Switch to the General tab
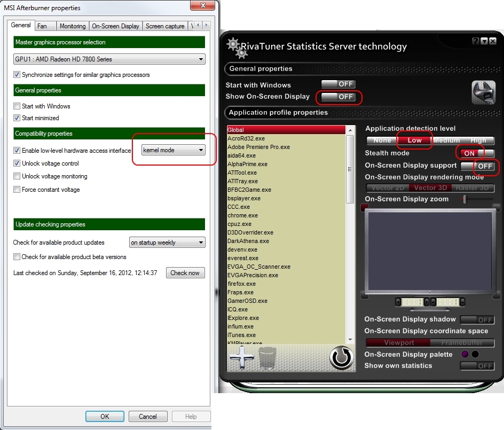 point(21,25)
